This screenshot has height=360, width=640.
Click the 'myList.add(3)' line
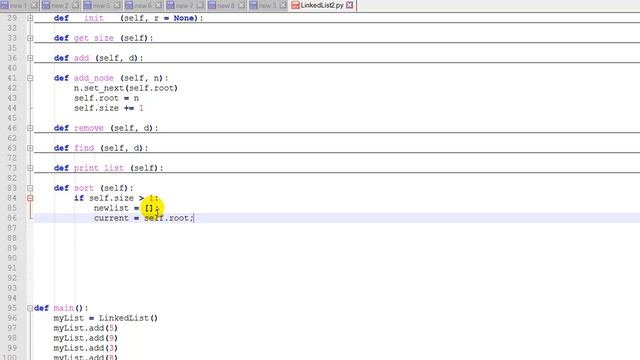tap(86, 348)
